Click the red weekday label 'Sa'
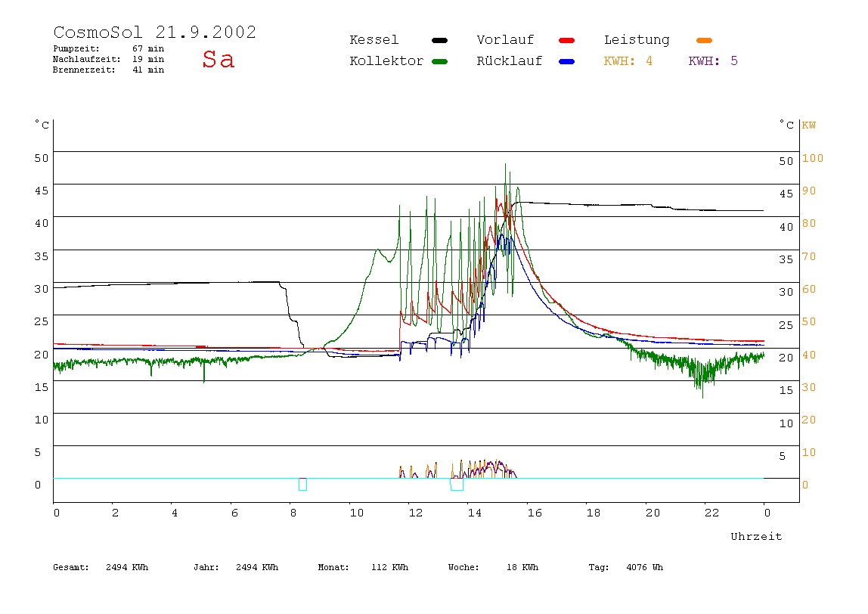The image size is (868, 614). coord(218,59)
